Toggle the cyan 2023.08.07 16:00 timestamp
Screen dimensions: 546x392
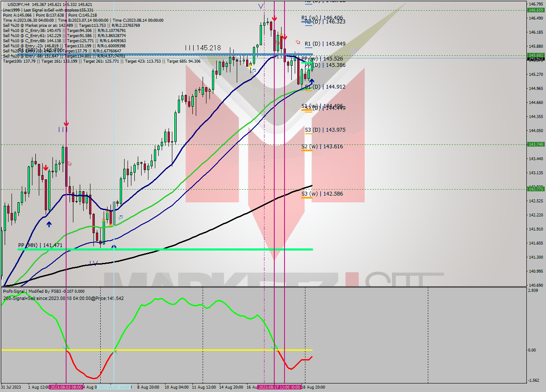tap(115, 388)
